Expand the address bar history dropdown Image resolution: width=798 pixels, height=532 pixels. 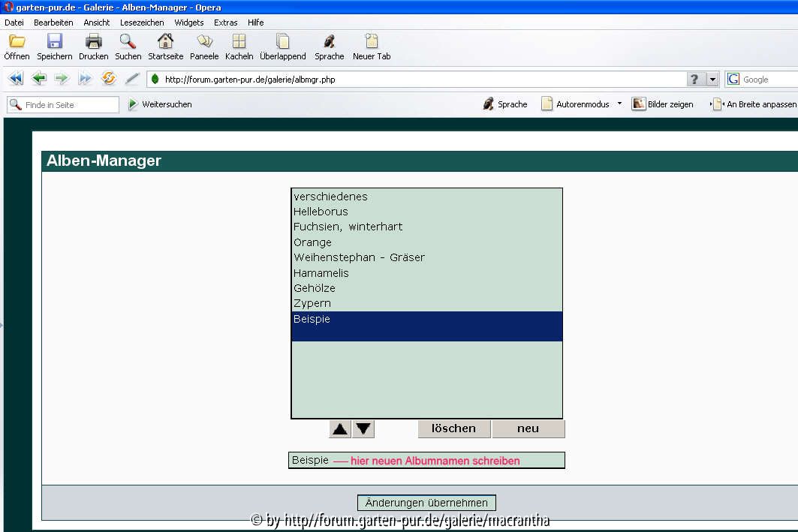[712, 80]
